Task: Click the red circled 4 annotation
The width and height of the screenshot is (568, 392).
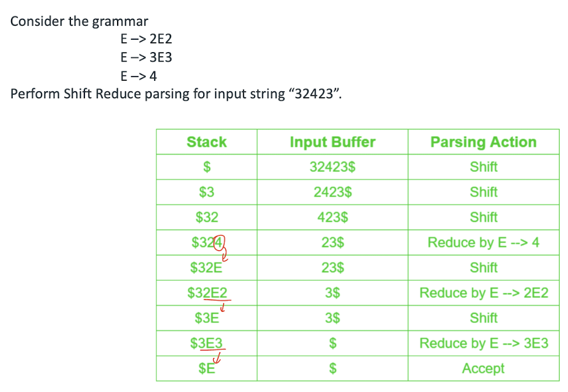Action: point(220,241)
